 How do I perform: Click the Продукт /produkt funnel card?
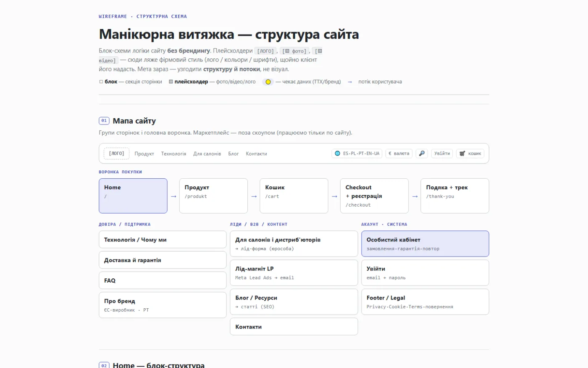[213, 196]
